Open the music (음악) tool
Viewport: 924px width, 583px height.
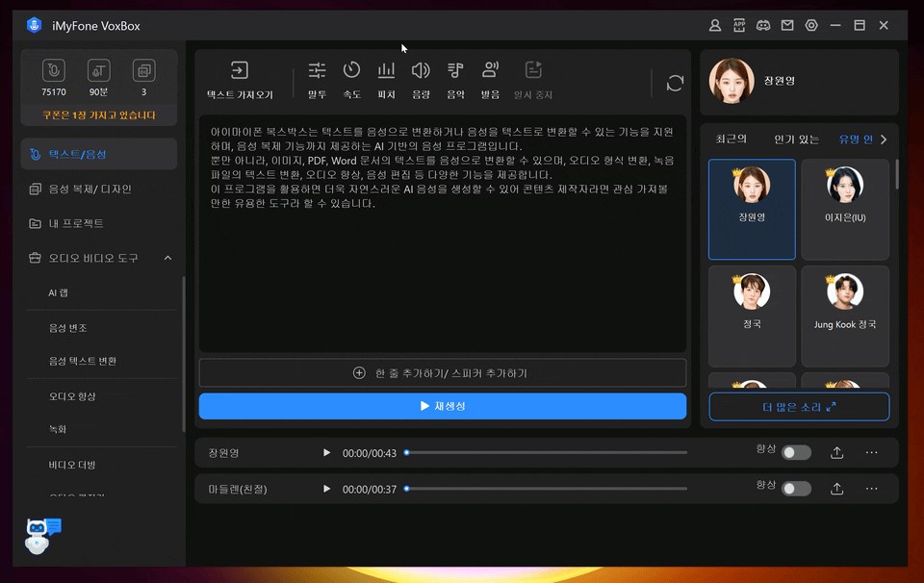tap(455, 80)
